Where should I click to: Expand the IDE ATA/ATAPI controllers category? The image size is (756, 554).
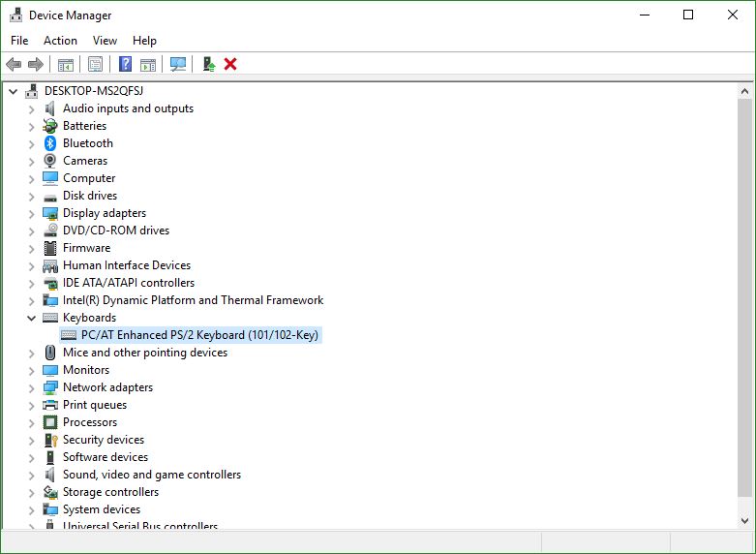coord(31,283)
